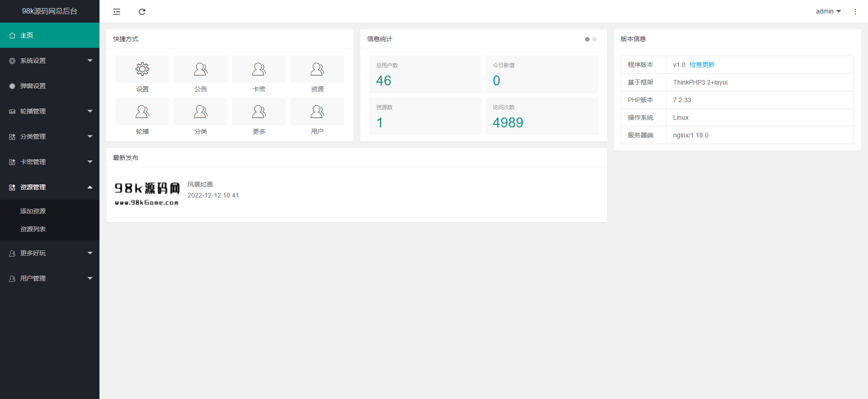This screenshot has height=399, width=868.
Task: Click the PHP version value 7.2.33
Action: click(x=682, y=100)
